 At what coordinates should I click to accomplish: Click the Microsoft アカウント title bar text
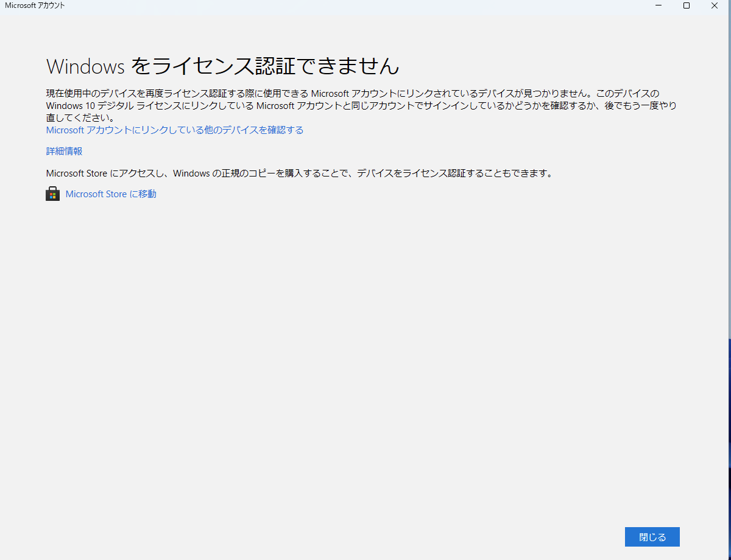click(35, 5)
